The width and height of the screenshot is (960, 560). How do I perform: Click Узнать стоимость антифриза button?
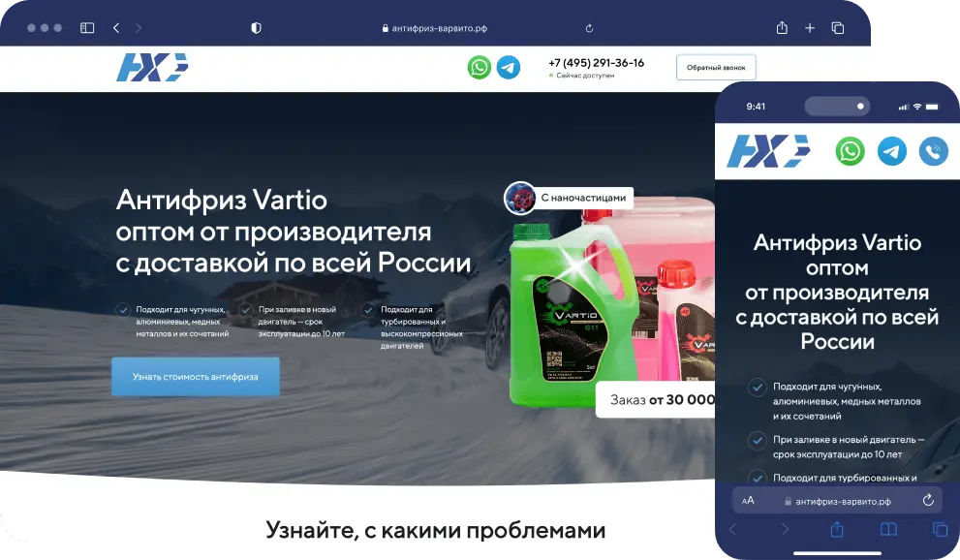196,376
